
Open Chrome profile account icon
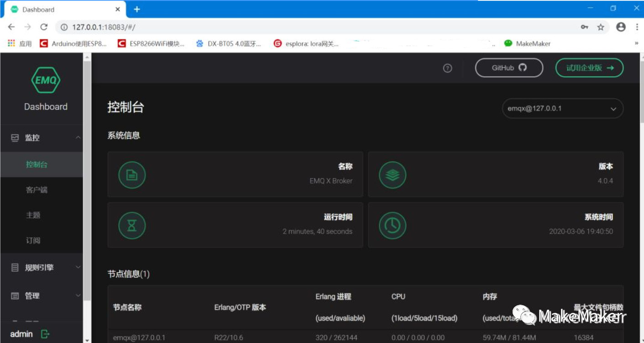click(621, 27)
